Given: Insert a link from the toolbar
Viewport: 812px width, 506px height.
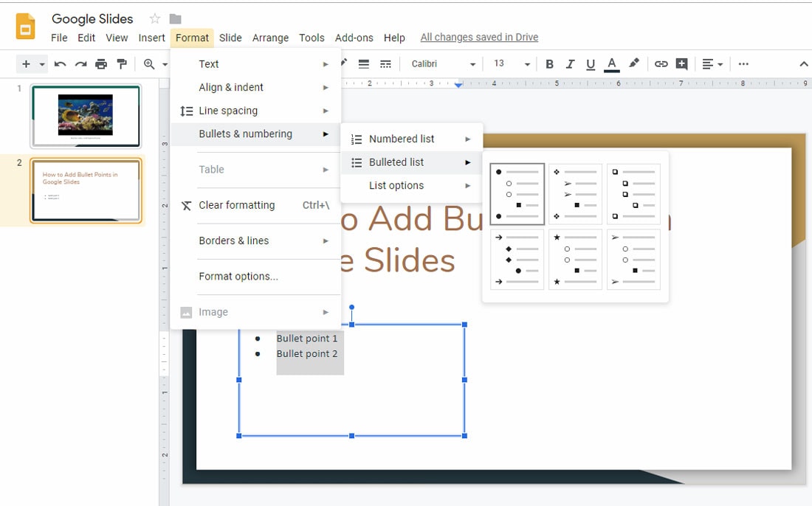Looking at the screenshot, I should (x=661, y=64).
